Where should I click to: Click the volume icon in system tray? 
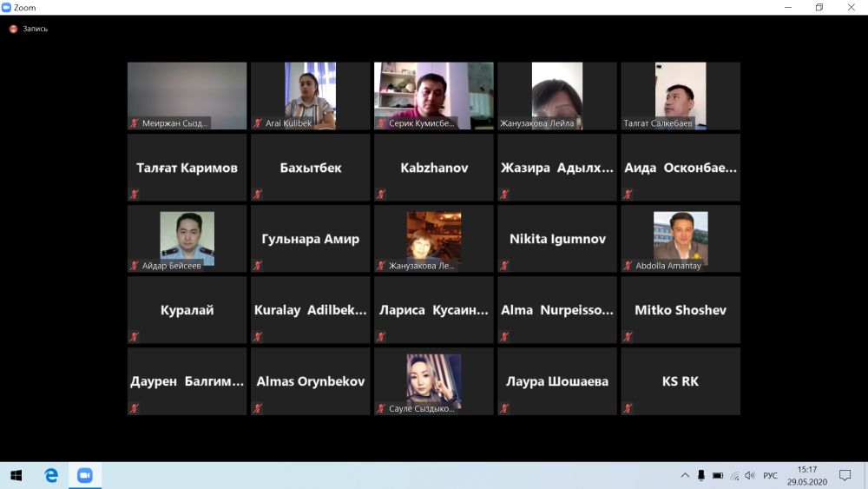point(749,475)
